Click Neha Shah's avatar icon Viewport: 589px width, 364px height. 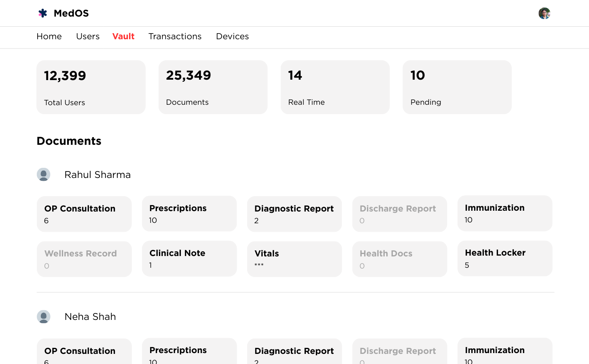[44, 317]
